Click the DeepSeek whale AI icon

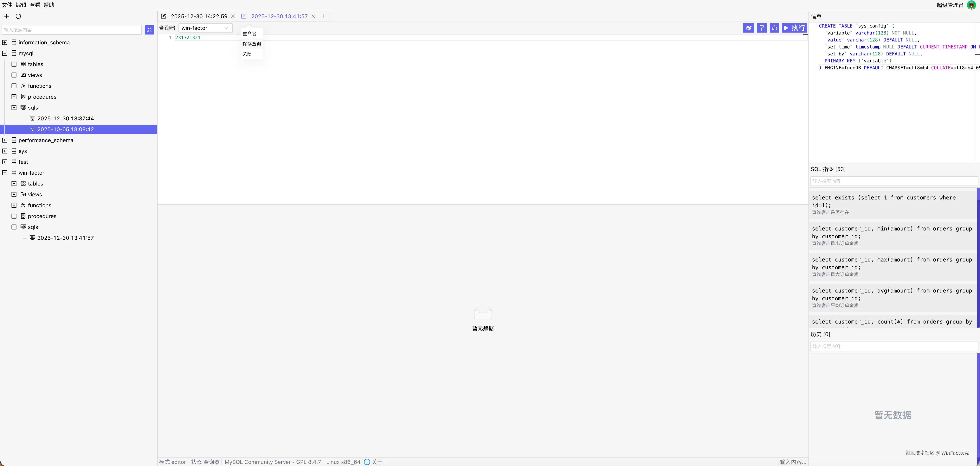coord(748,28)
